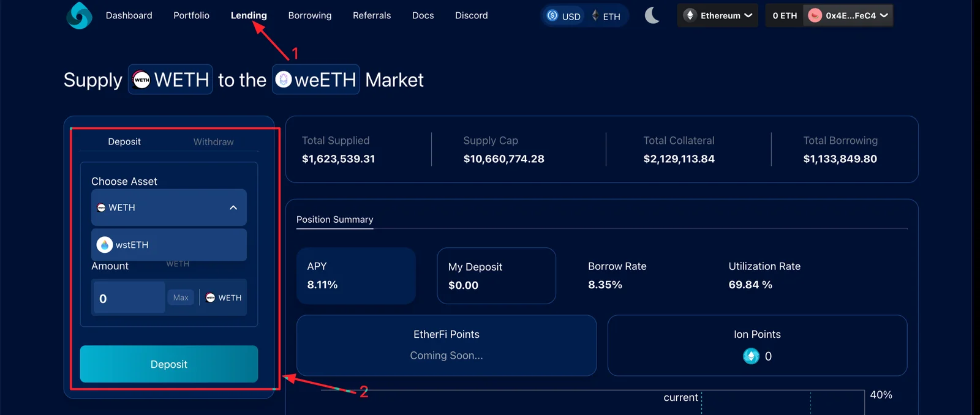Image resolution: width=980 pixels, height=415 pixels.
Task: Click the wallet avatar icon
Action: pyautogui.click(x=815, y=15)
